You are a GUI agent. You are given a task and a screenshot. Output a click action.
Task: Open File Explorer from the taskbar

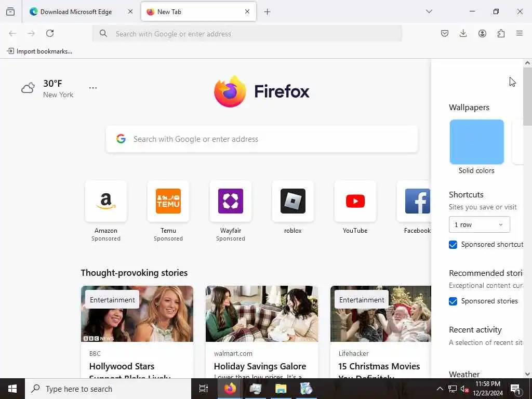[281, 389]
